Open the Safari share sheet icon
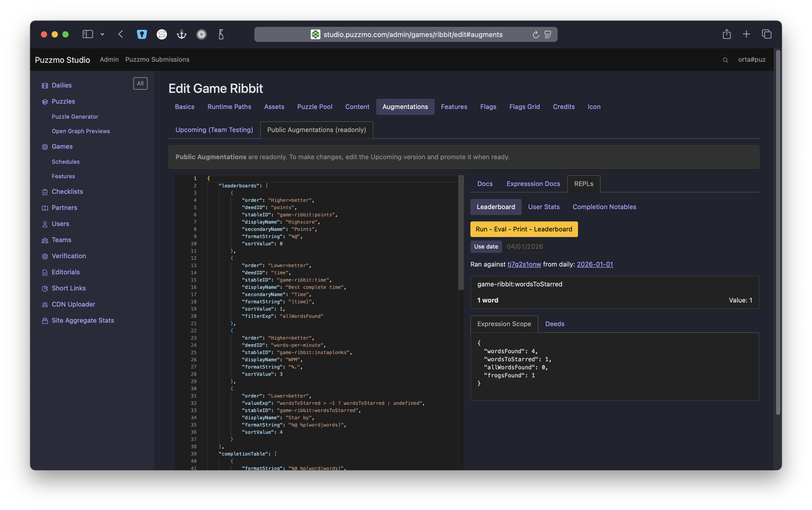Screen dimensions: 812x510 726,34
